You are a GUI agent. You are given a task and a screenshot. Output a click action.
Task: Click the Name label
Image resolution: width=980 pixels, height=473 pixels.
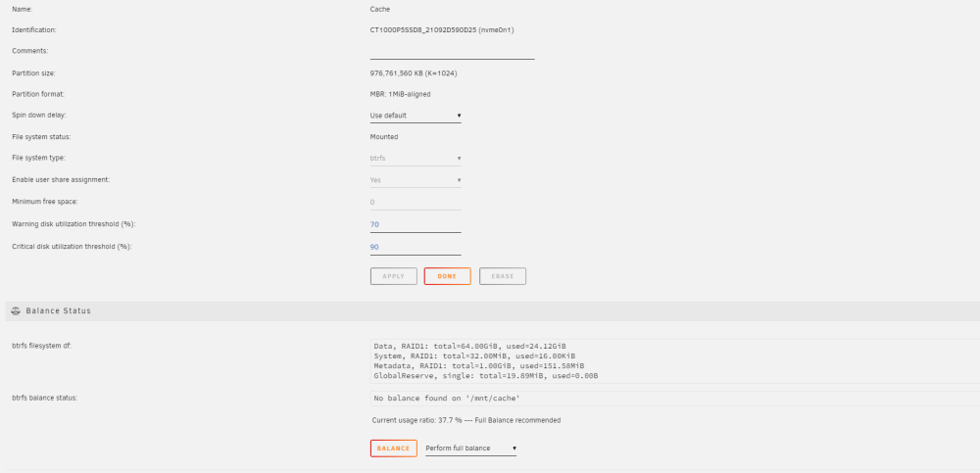(22, 10)
